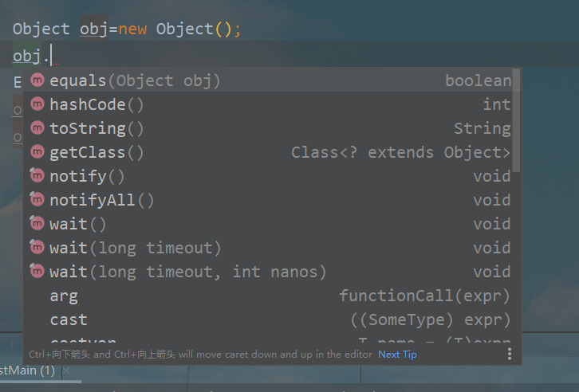Viewport: 579px width, 392px height.
Task: Click final method icon beside notifyAll()
Action: point(37,199)
